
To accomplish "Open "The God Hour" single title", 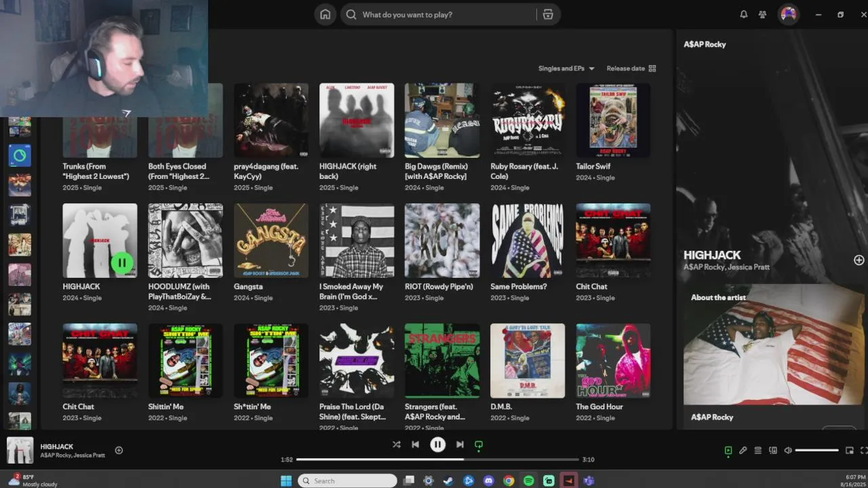I will point(599,407).
